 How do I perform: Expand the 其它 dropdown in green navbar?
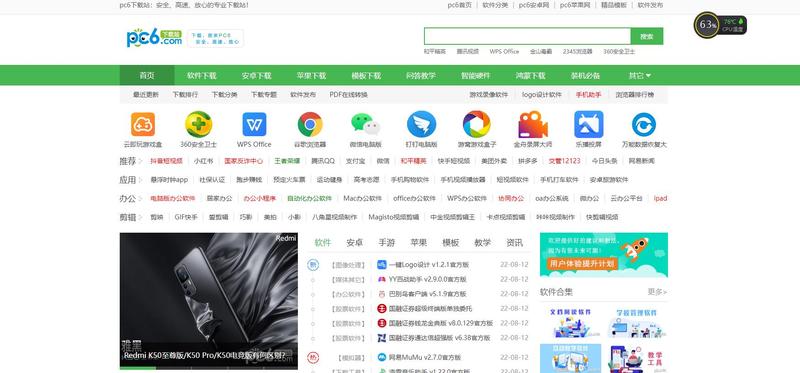pos(639,76)
